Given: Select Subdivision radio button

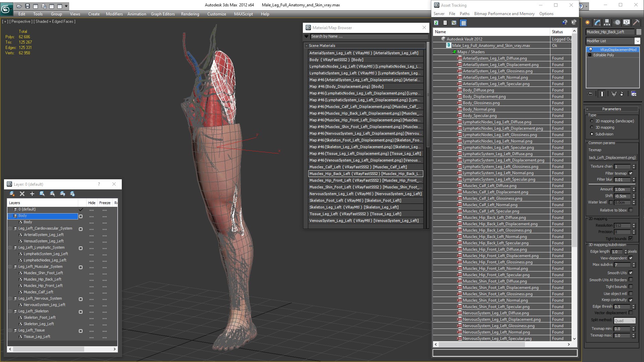Looking at the screenshot, I should pos(592,134).
